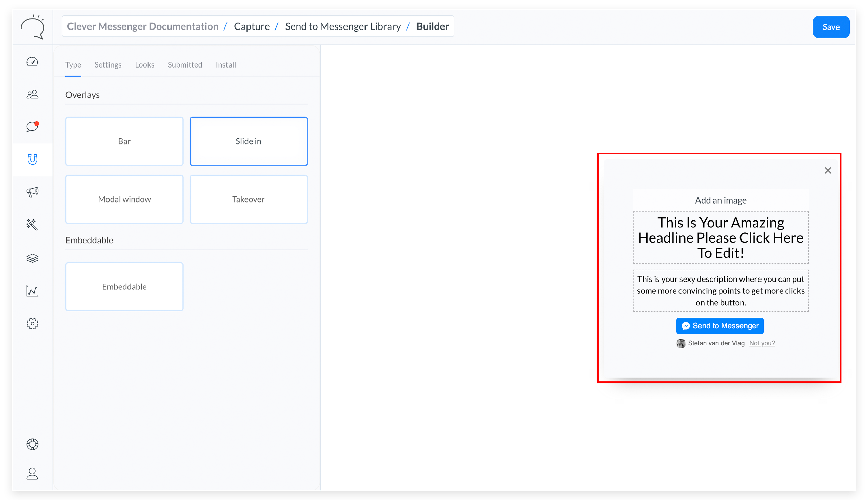
Task: Click the blue Save button
Action: 831,27
